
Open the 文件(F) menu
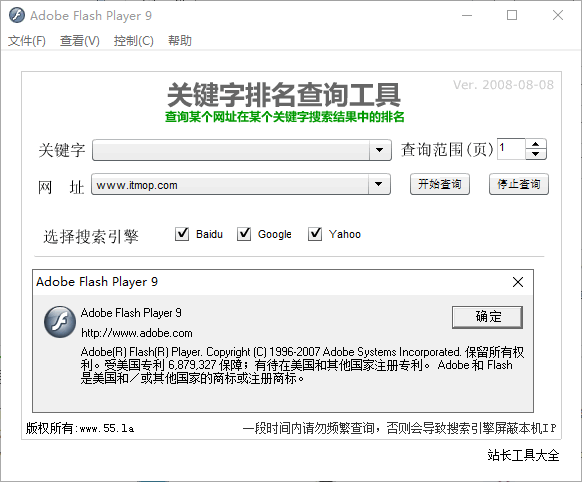click(27, 40)
